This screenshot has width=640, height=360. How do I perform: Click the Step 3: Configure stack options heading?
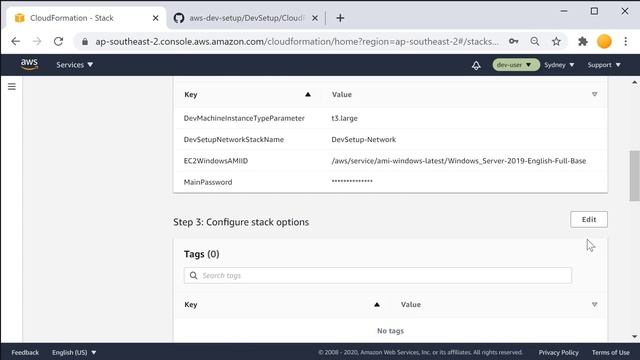click(241, 222)
